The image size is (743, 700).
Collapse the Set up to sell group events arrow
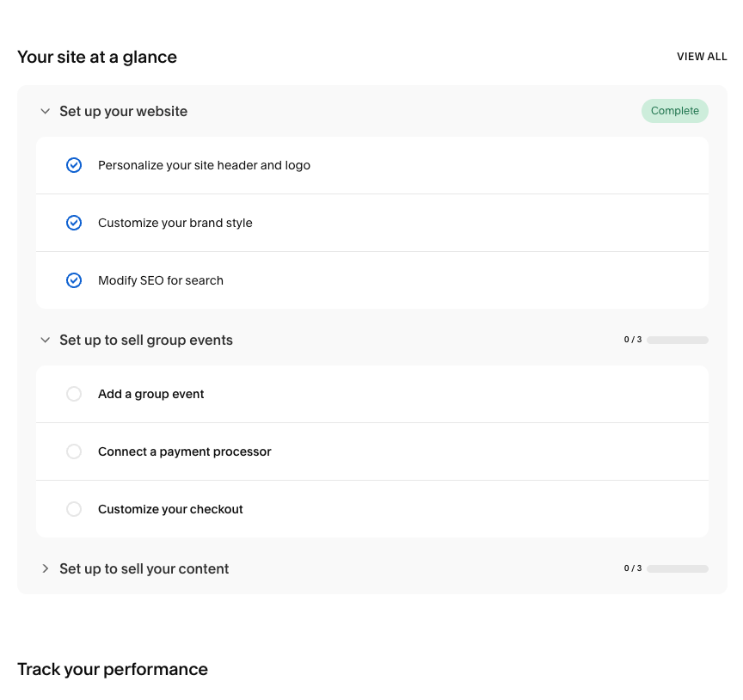pyautogui.click(x=46, y=340)
